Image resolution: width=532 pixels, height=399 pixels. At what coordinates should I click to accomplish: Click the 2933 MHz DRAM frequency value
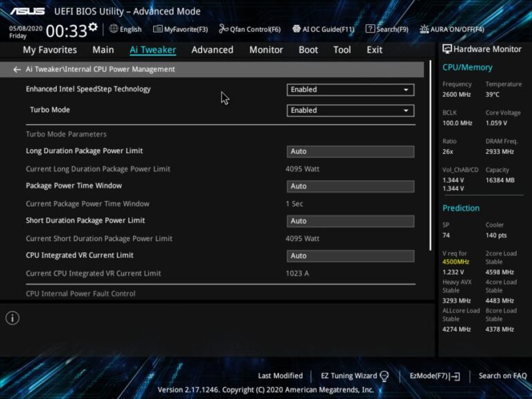point(499,152)
